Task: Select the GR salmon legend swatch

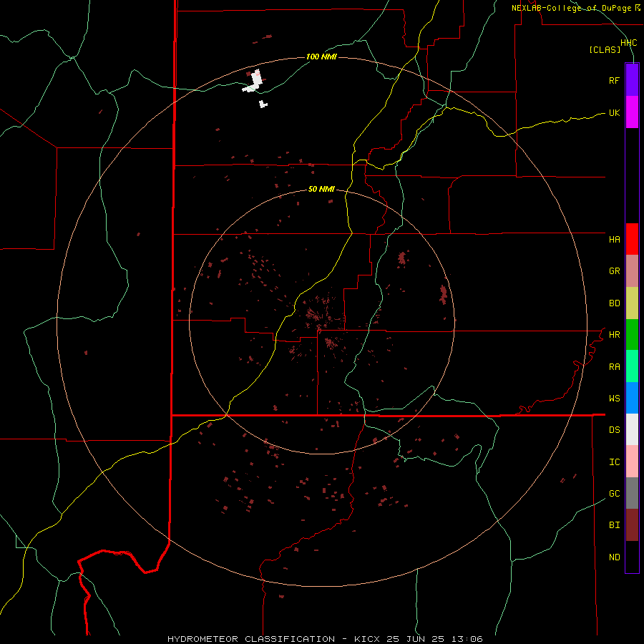Action: click(x=632, y=271)
